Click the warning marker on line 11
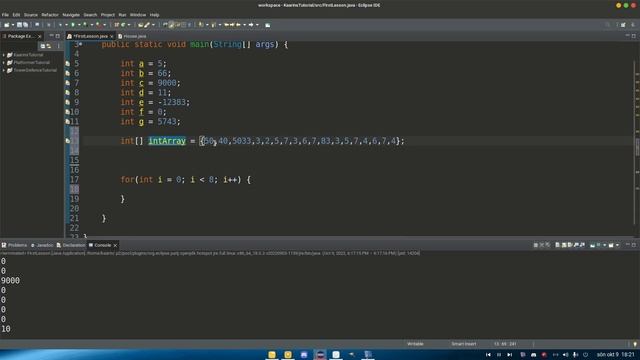Viewport: 640px width, 360px height. click(x=68, y=122)
